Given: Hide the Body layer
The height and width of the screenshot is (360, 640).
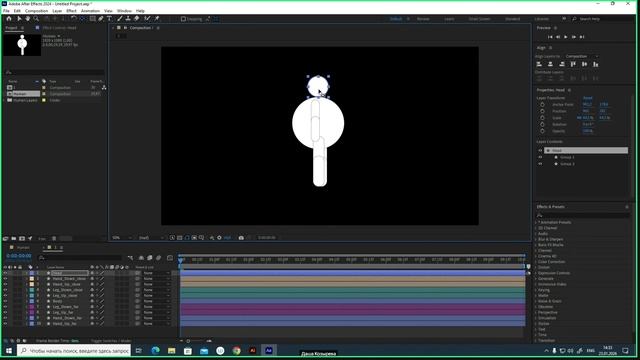Looking at the screenshot, I should tap(5, 301).
